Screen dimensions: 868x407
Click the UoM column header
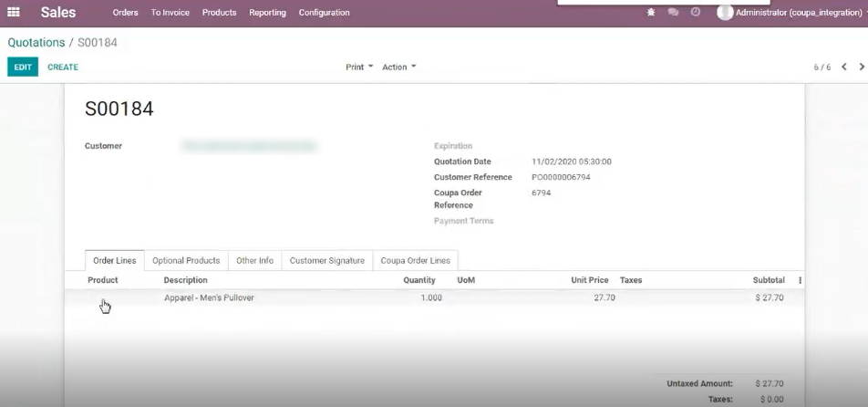point(466,280)
